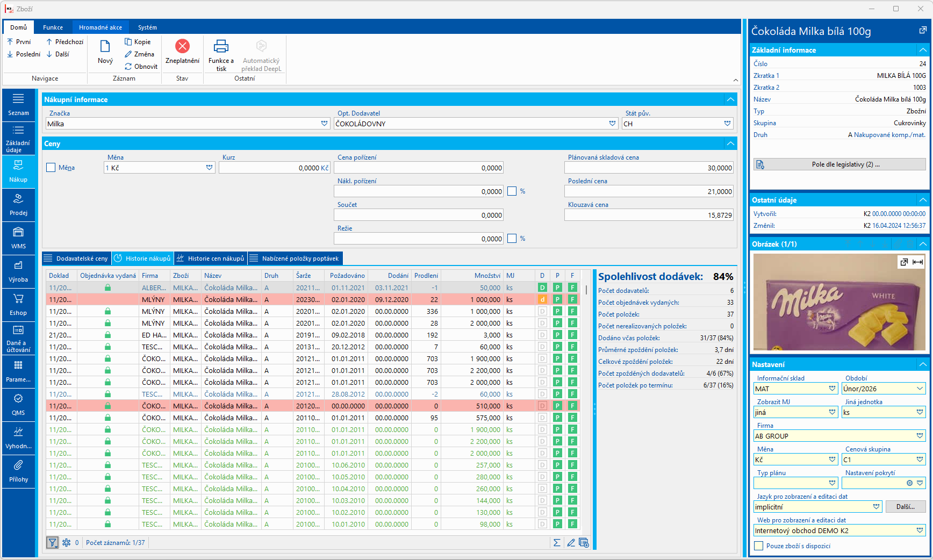Open the Cenová skupina C1 dropdown
The height and width of the screenshot is (560, 933).
click(x=920, y=460)
